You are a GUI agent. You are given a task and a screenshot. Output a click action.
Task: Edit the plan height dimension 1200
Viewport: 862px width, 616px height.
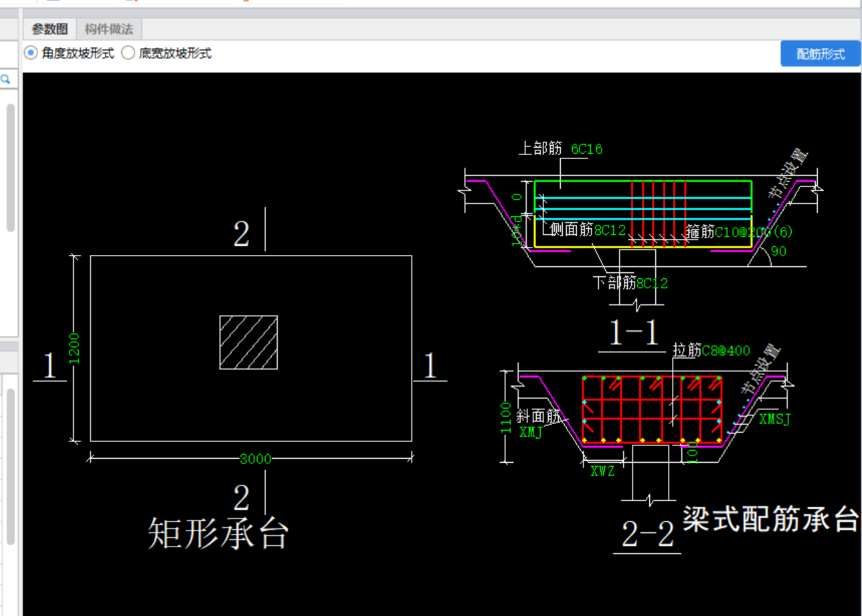pyautogui.click(x=74, y=348)
